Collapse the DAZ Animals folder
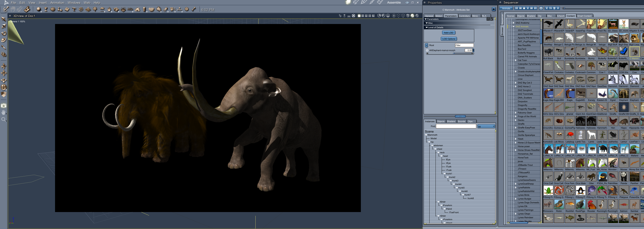The height and width of the screenshot is (229, 644). [x=513, y=26]
